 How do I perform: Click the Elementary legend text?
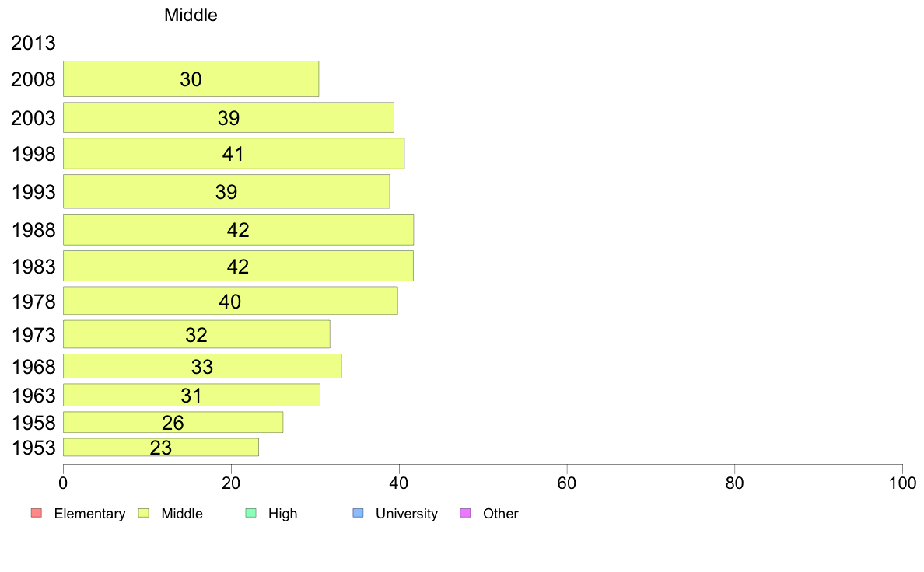pyautogui.click(x=89, y=514)
